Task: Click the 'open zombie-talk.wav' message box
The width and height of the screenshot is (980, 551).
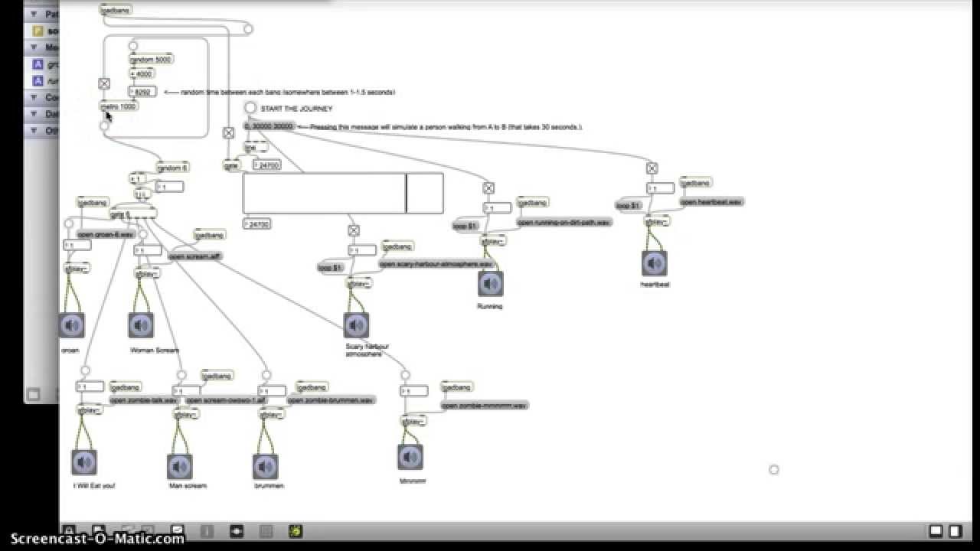Action: pos(144,400)
